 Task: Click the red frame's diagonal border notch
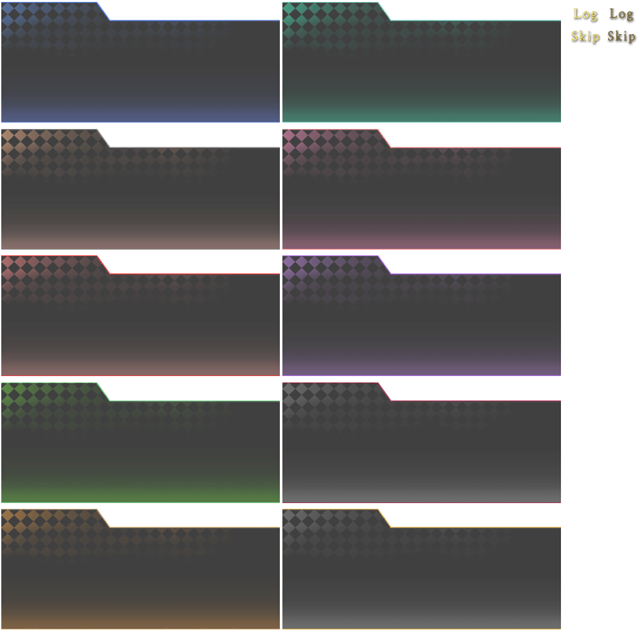[x=106, y=264]
